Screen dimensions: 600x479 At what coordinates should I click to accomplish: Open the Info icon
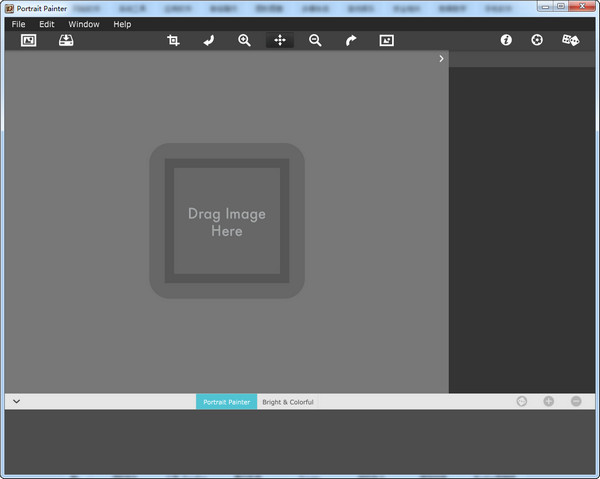(506, 40)
